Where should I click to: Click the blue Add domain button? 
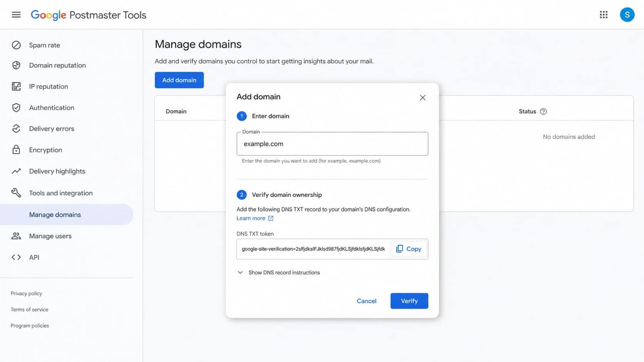(179, 80)
